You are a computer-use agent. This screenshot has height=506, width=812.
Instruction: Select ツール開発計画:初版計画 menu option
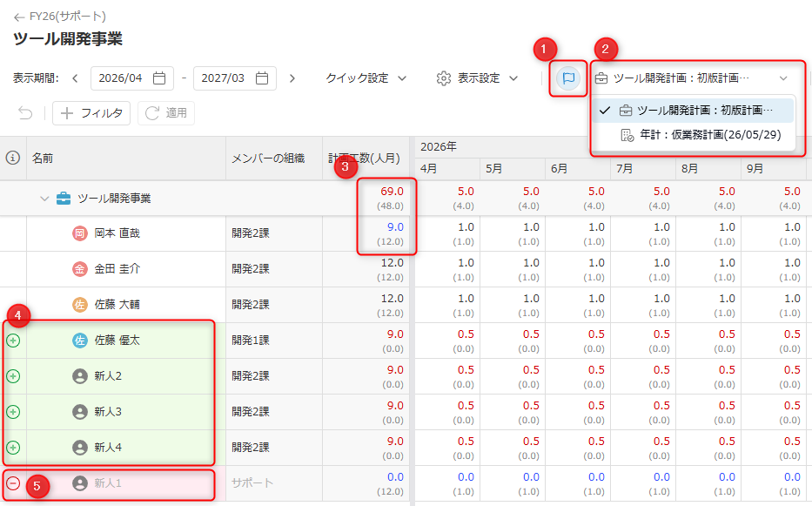point(693,111)
